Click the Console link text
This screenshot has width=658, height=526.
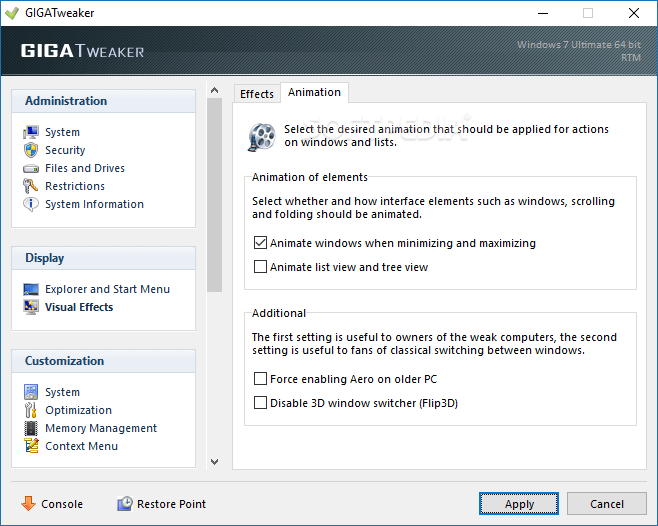62,504
